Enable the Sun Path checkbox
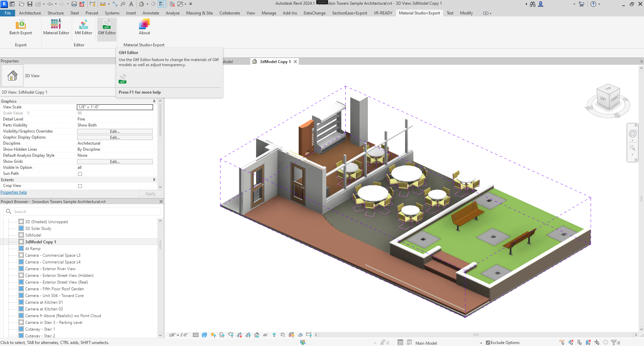 80,174
